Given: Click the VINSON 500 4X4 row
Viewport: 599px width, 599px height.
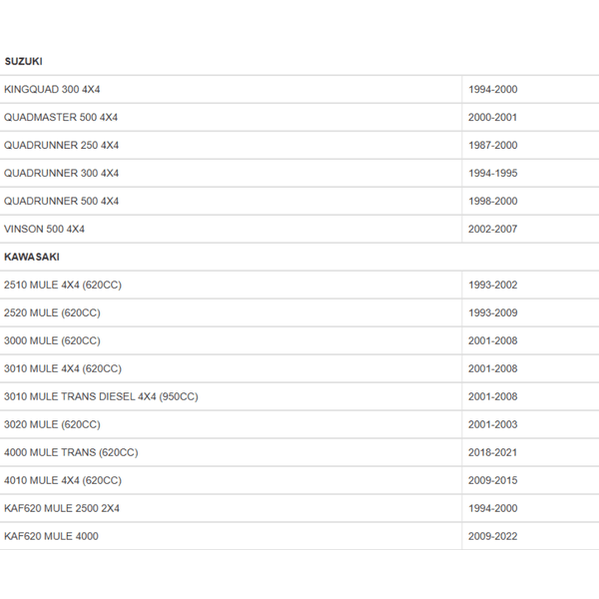Looking at the screenshot, I should pyautogui.click(x=300, y=229).
